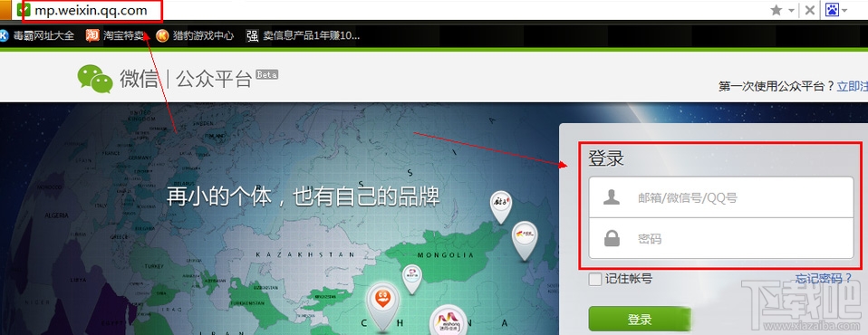
Task: Click the Beta badge
Action: click(266, 74)
